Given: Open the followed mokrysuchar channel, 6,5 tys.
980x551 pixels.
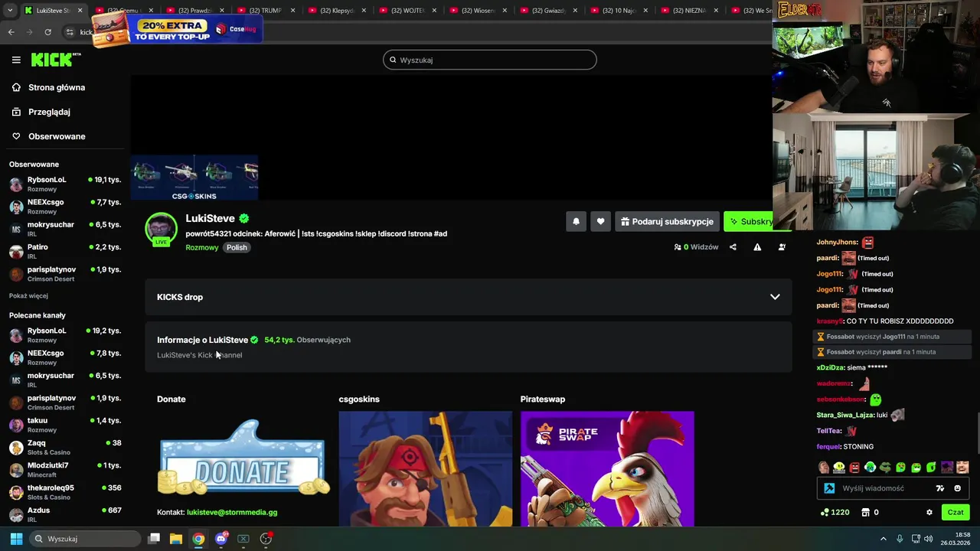Looking at the screenshot, I should pos(65,229).
